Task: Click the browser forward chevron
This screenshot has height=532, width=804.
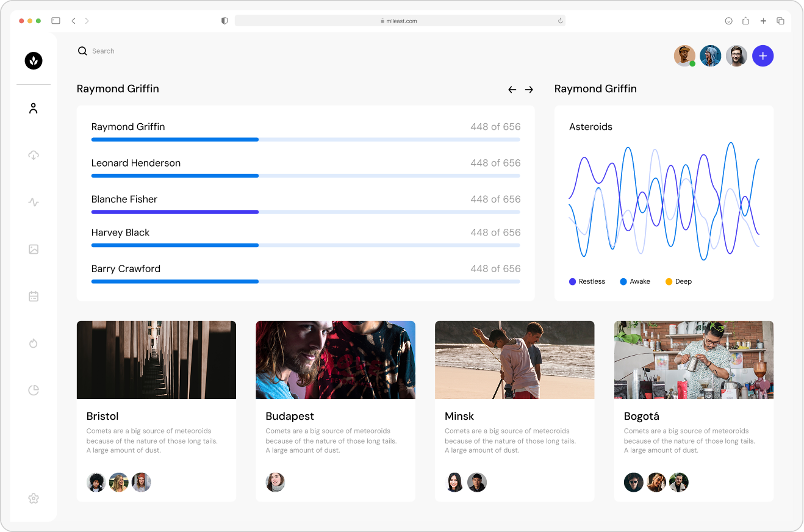Action: coord(87,21)
